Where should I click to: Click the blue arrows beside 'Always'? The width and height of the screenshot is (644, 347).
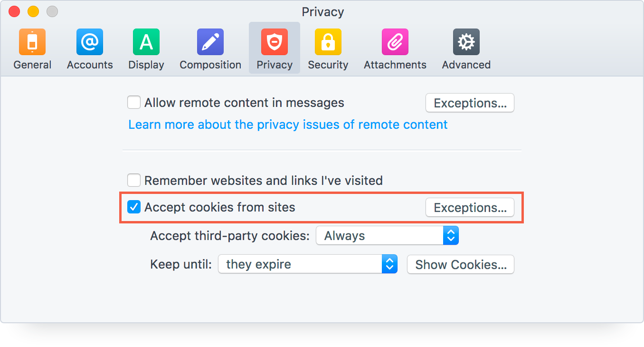451,235
